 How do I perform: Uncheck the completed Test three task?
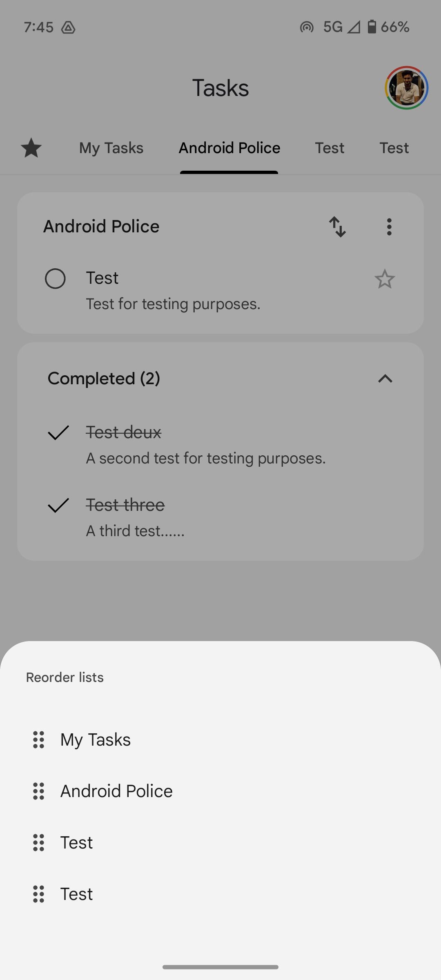click(58, 505)
